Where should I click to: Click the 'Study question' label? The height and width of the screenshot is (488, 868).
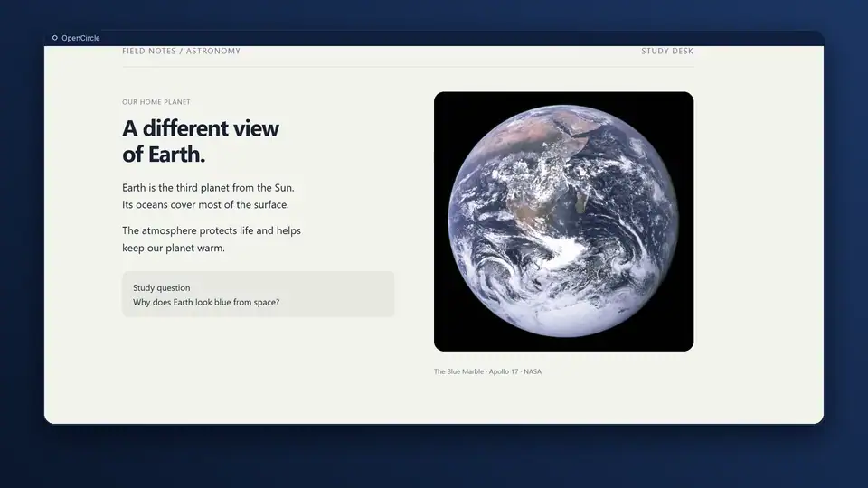(161, 287)
